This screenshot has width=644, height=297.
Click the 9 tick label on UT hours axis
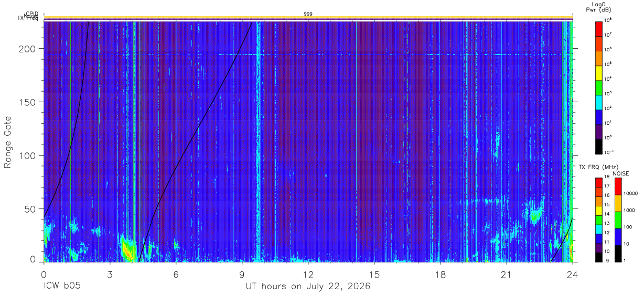[242, 274]
